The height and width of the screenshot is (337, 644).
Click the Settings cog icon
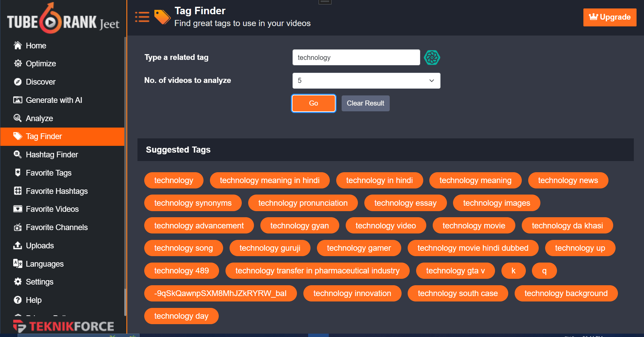18,282
